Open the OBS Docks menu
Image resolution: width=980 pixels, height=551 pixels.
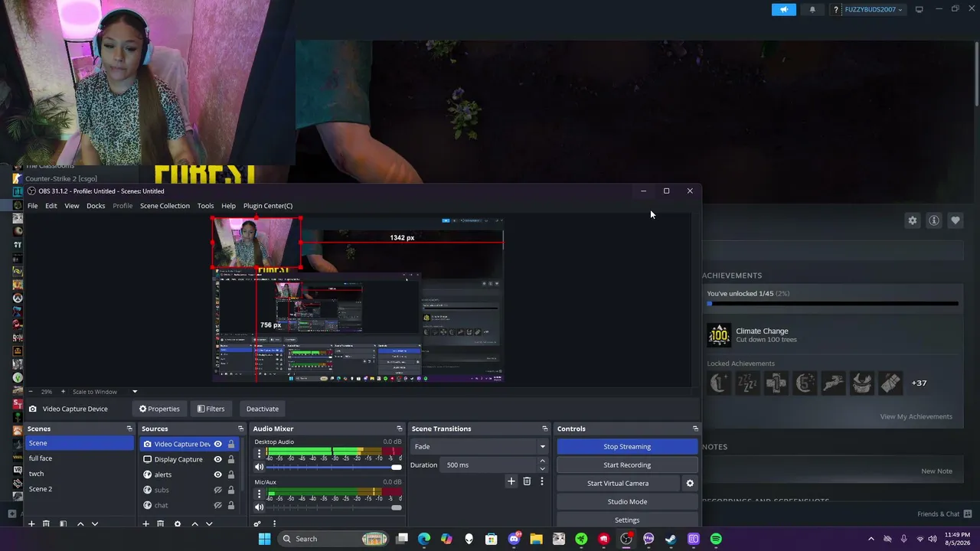pos(96,206)
